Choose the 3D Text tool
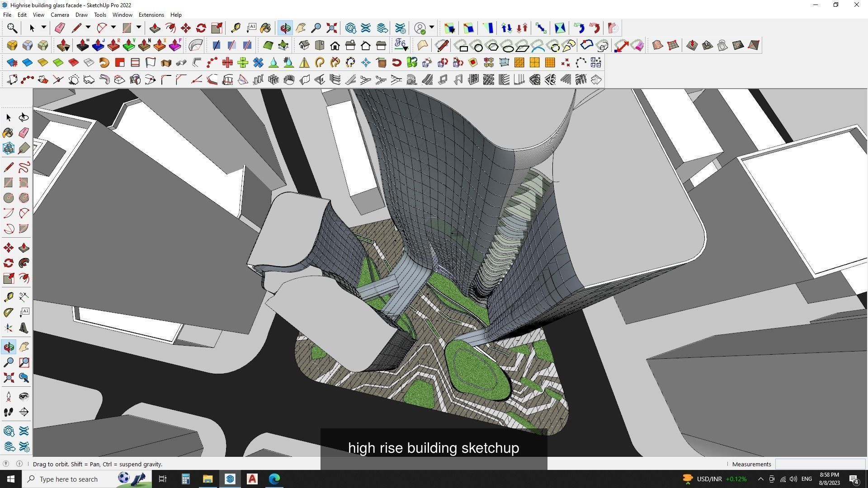 (24, 328)
